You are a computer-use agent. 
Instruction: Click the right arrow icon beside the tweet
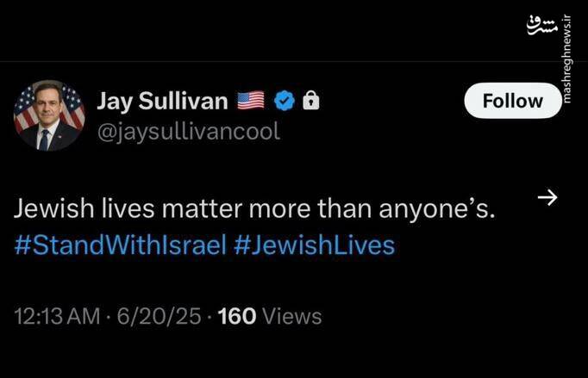[x=547, y=198]
